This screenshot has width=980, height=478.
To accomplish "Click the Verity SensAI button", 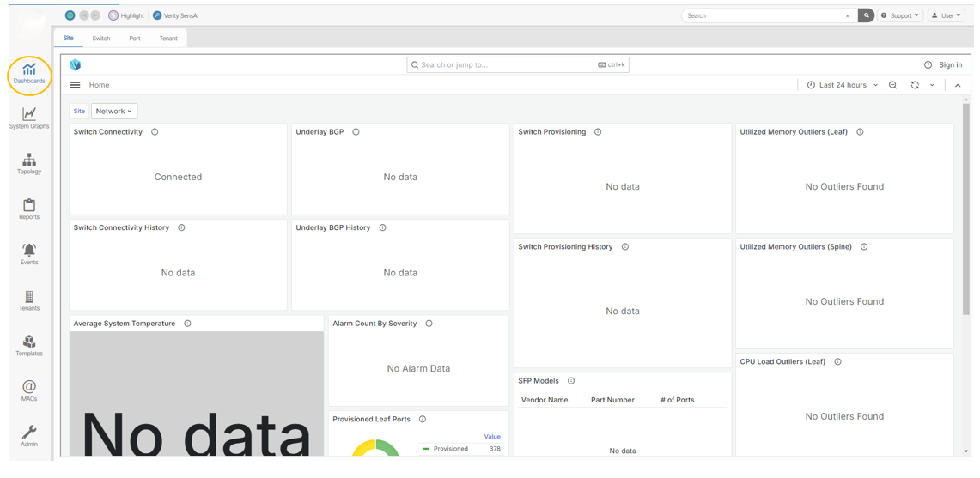I will click(175, 15).
